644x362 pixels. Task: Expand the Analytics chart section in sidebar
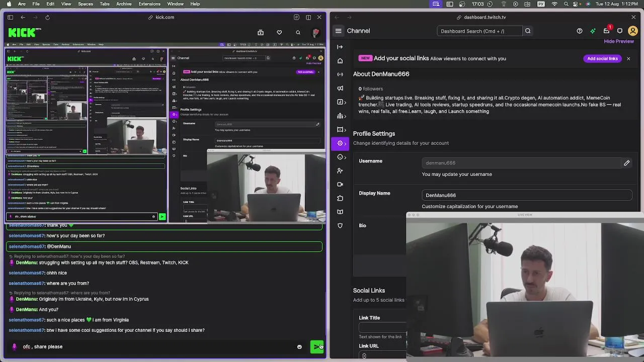click(342, 102)
